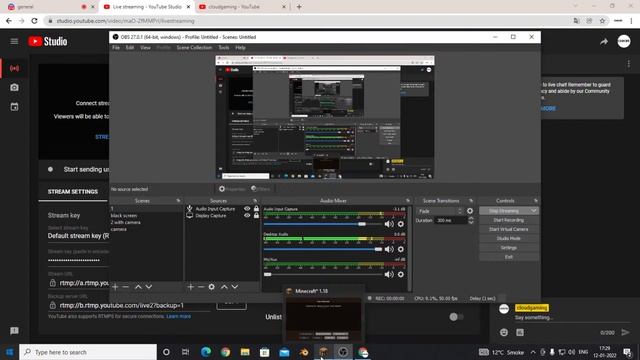The width and height of the screenshot is (640, 360).
Task: Add a new source with plus icon
Action: [x=190, y=287]
